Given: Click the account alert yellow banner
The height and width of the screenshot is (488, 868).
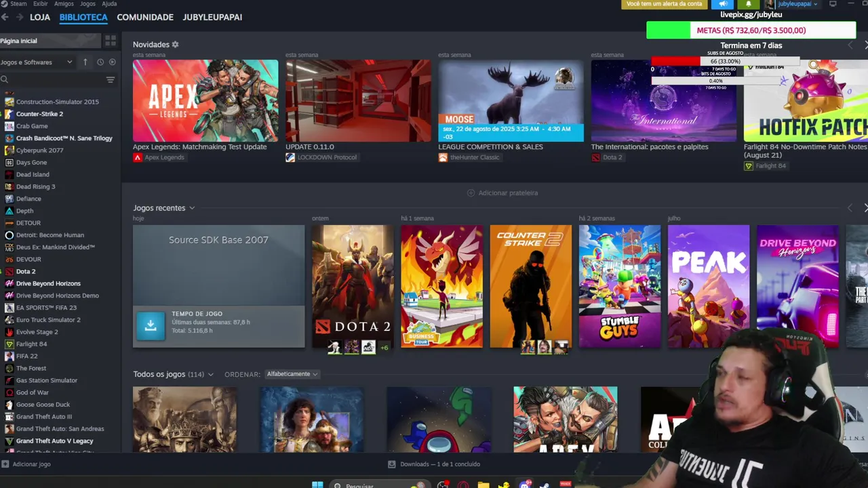Looking at the screenshot, I should (664, 4).
